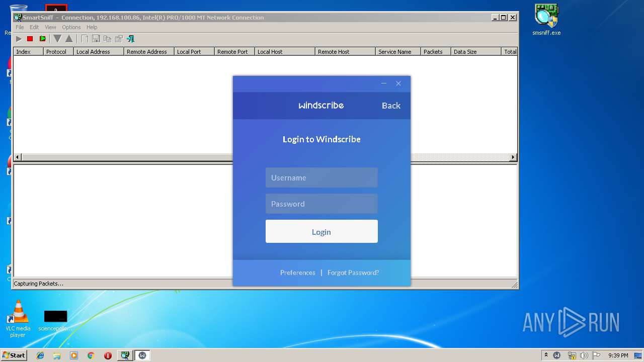Click the down-triangle toolbar icon

(57, 39)
